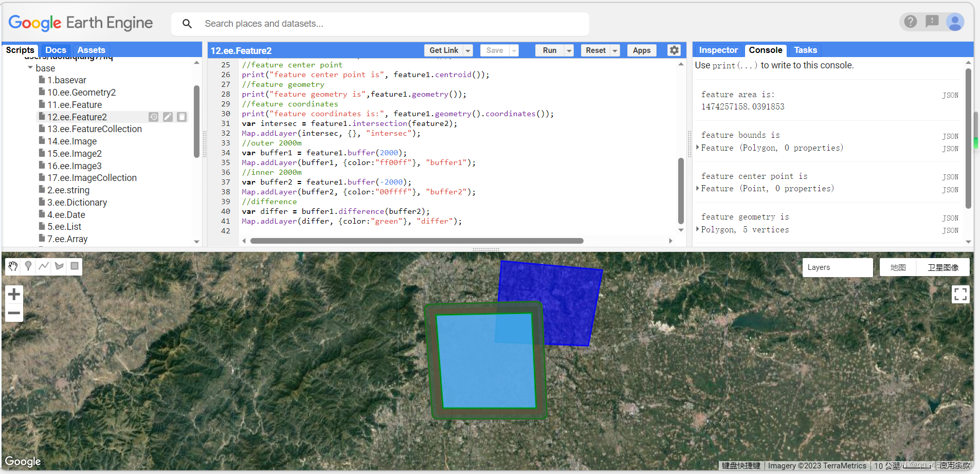
Task: Show JSON for Polygon, 5 vertices row
Action: 950,230
